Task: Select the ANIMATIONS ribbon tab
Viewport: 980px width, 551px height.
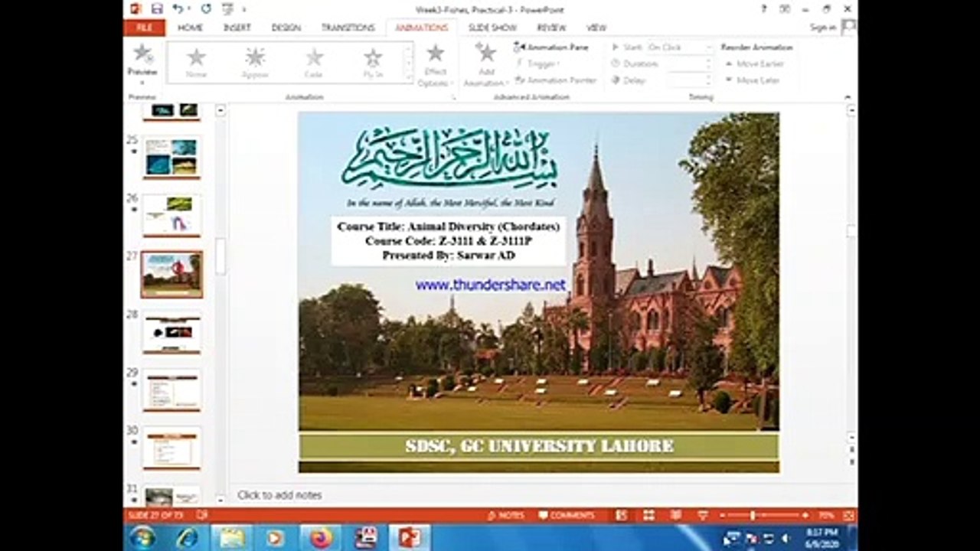Action: tap(421, 28)
